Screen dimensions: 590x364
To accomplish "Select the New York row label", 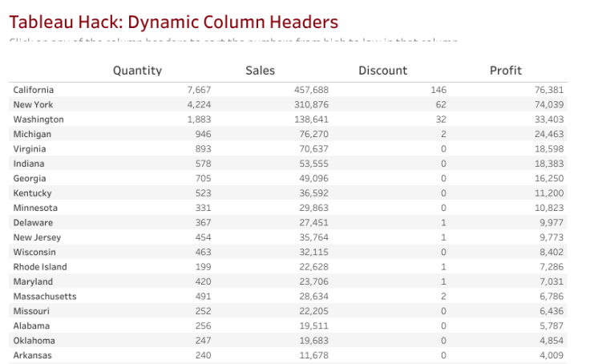I will coord(32,104).
